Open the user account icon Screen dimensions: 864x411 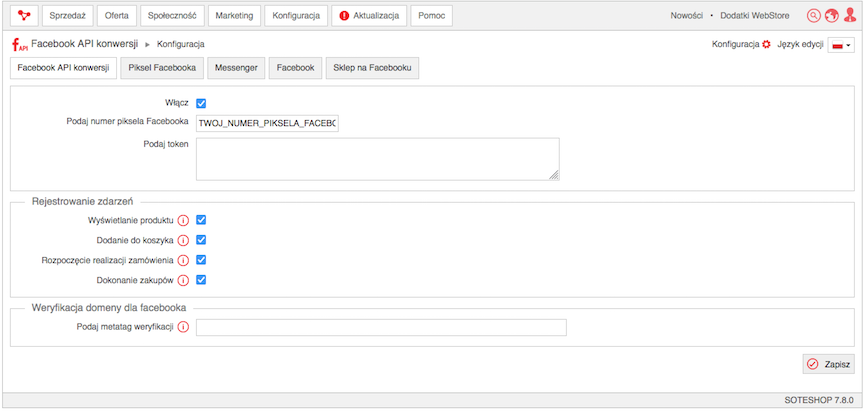click(850, 15)
